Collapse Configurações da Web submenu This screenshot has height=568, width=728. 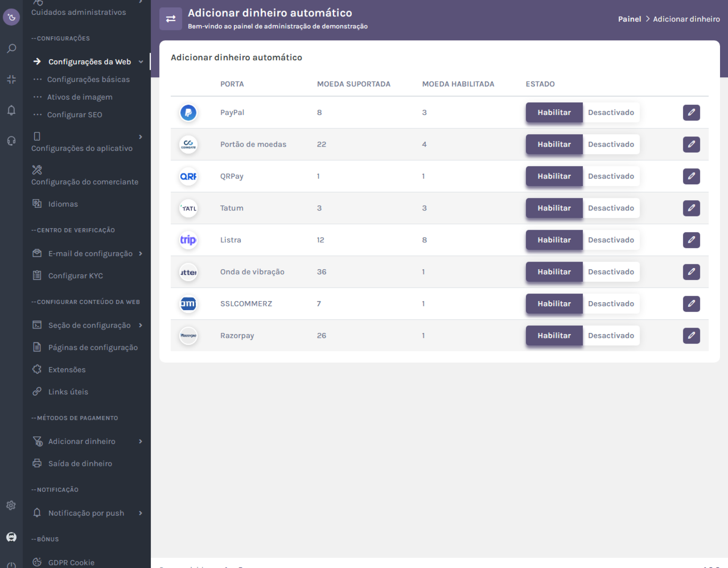pyautogui.click(x=141, y=62)
